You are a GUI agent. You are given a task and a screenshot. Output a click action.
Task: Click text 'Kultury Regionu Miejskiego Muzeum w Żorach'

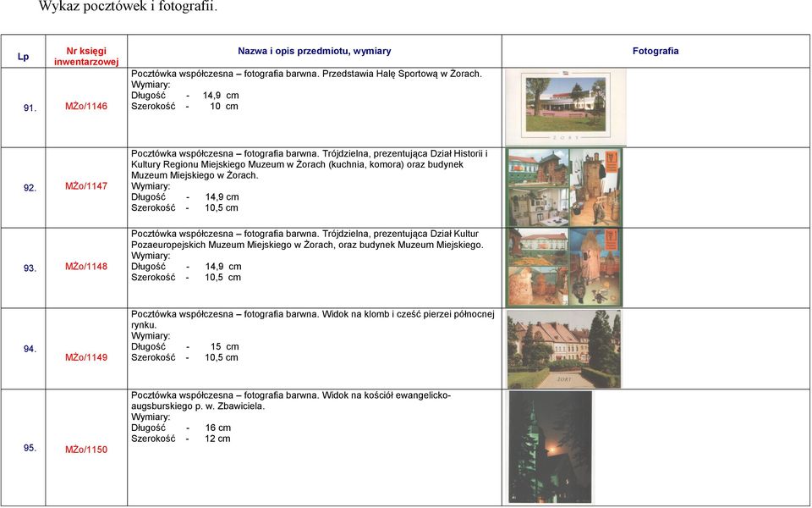pyautogui.click(x=228, y=164)
